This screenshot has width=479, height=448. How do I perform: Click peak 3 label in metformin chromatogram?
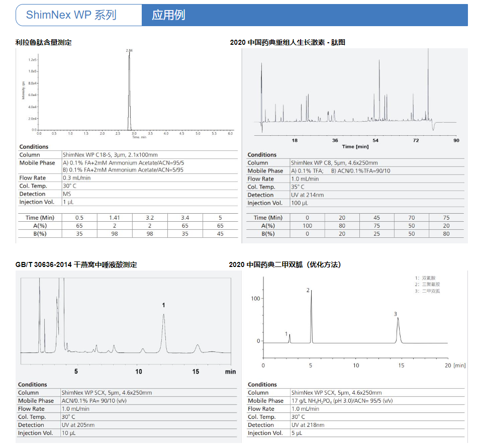(396, 314)
